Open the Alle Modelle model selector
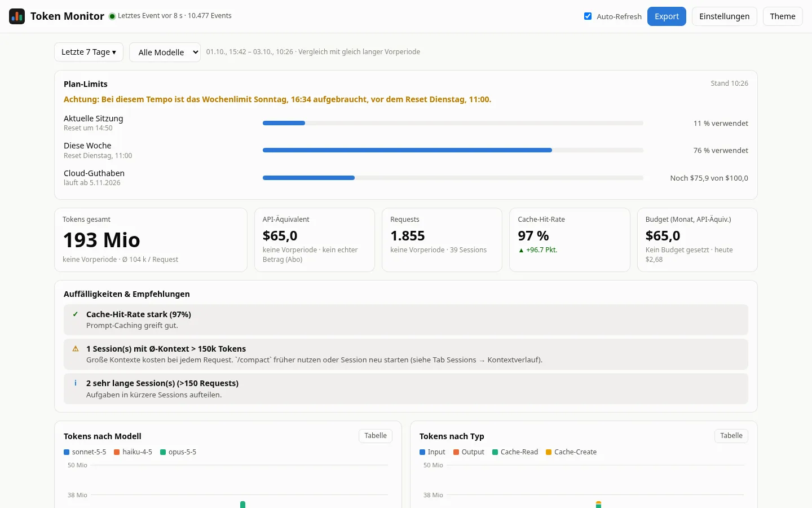 165,52
